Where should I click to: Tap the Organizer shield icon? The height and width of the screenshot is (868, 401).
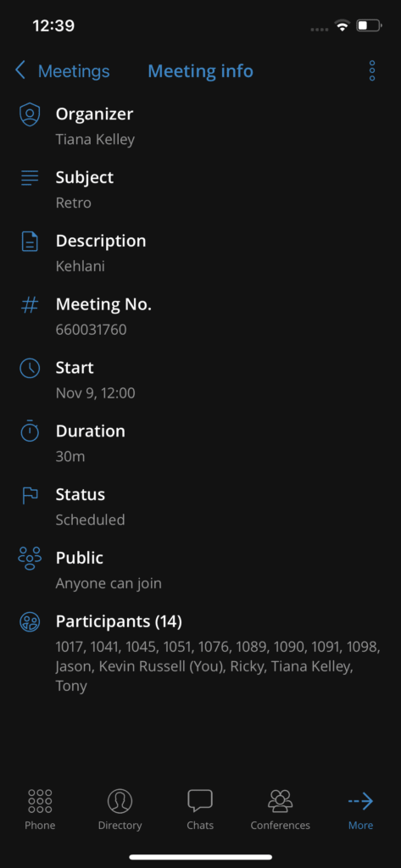30,114
